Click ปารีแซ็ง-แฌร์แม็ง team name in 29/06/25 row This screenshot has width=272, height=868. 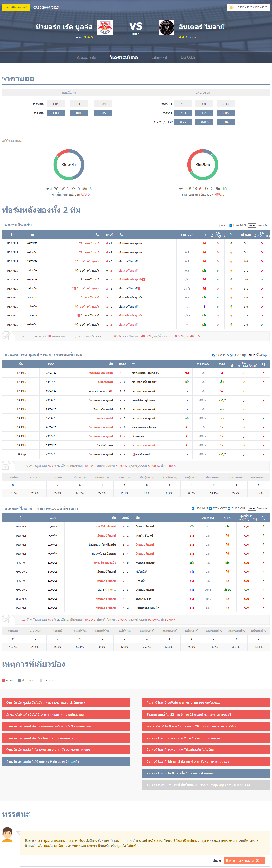105,563
